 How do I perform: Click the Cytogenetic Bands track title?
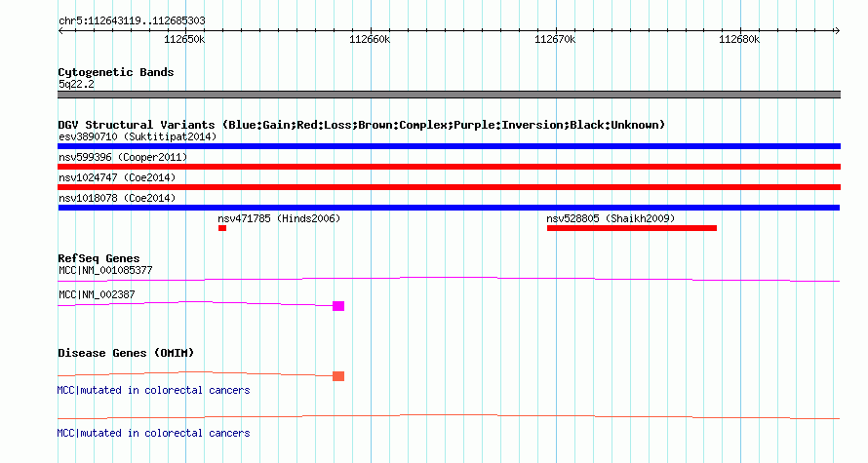point(116,72)
